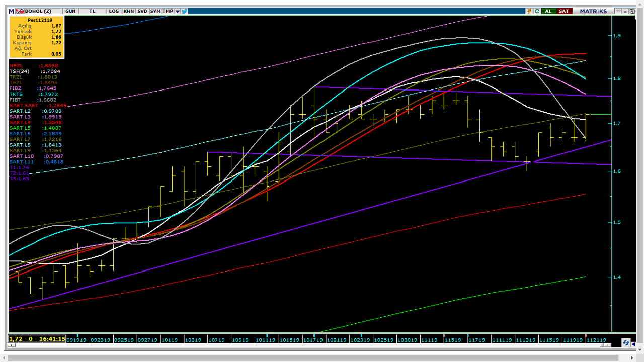Click the T2:1,61 trend label

[x=19, y=173]
